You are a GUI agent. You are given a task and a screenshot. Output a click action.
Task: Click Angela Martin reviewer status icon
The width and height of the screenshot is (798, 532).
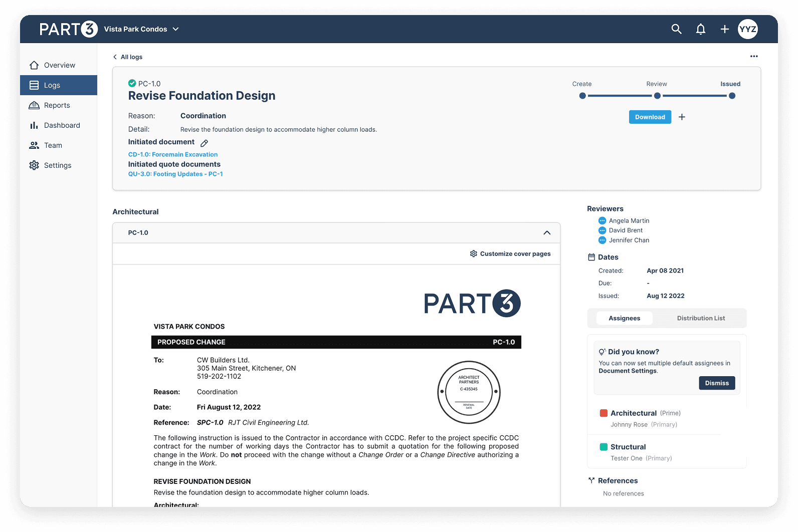602,220
